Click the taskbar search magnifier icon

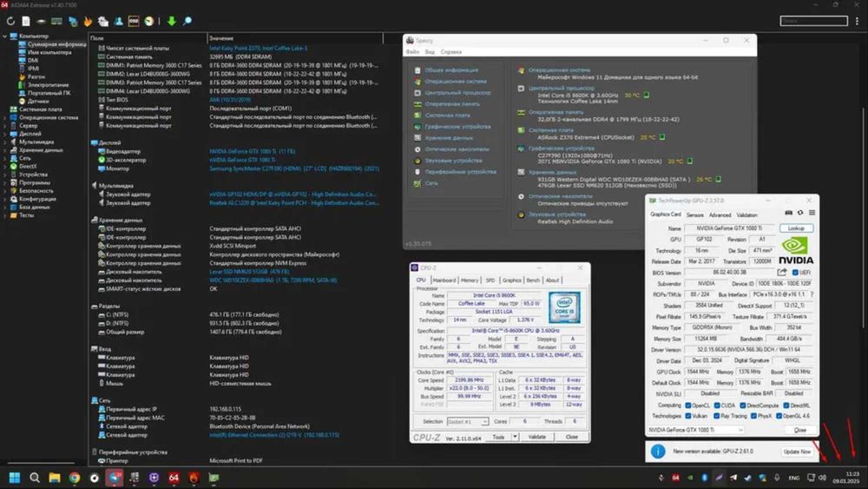point(35,478)
